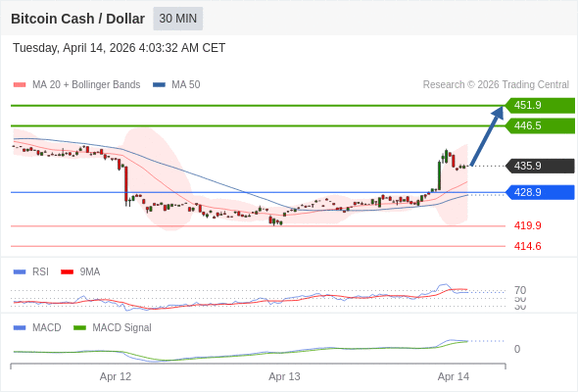Click the Research © 2026 Trading Central text

[496, 85]
